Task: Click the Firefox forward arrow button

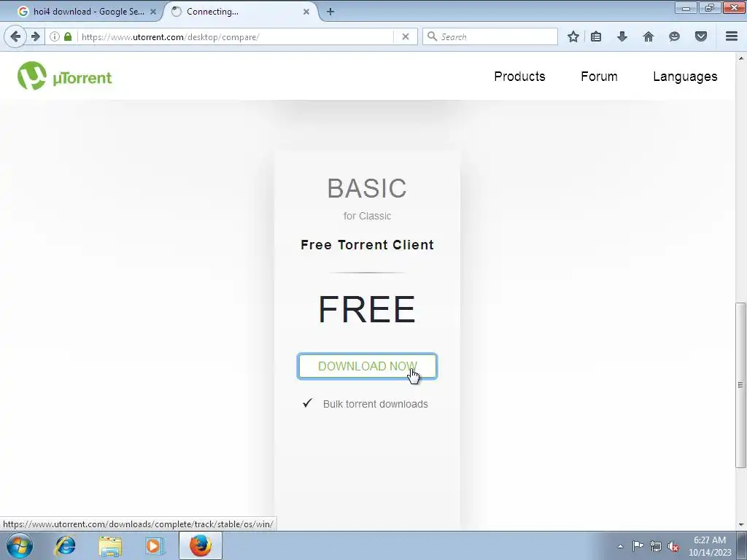Action: tap(35, 36)
